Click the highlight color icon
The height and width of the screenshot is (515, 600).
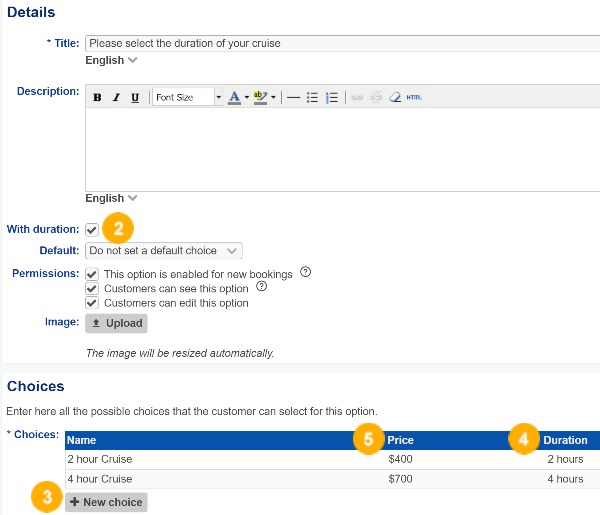pyautogui.click(x=260, y=98)
